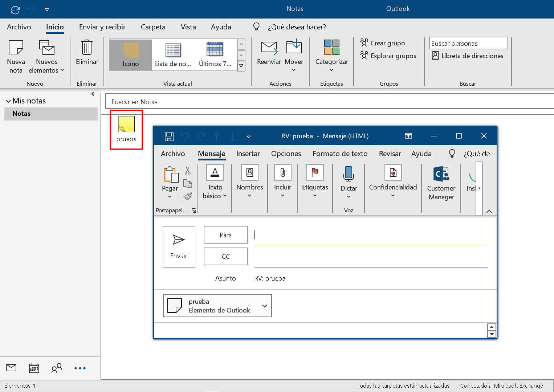Collapse the message ribbon

489,212
